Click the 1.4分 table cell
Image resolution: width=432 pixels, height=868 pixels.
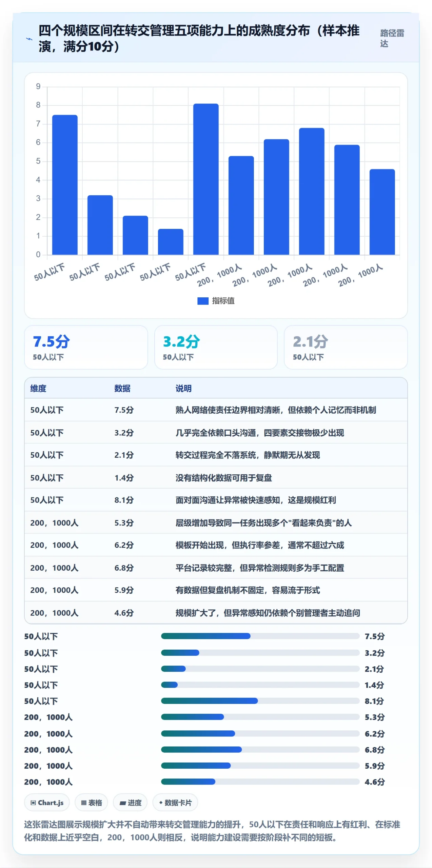(x=124, y=478)
